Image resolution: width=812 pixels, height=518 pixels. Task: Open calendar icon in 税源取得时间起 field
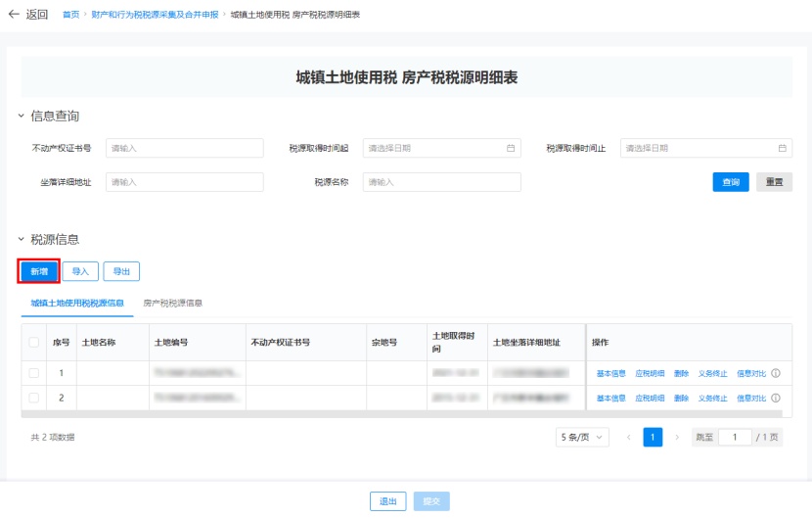(511, 149)
